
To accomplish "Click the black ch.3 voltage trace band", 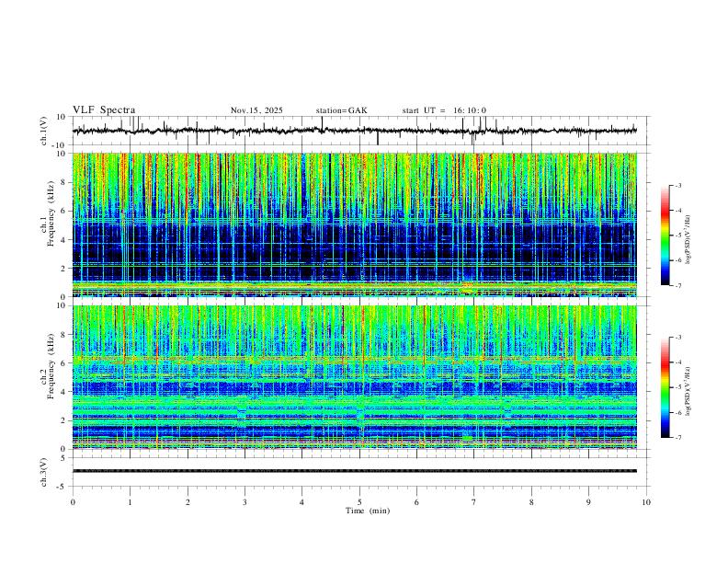I will (x=355, y=471).
